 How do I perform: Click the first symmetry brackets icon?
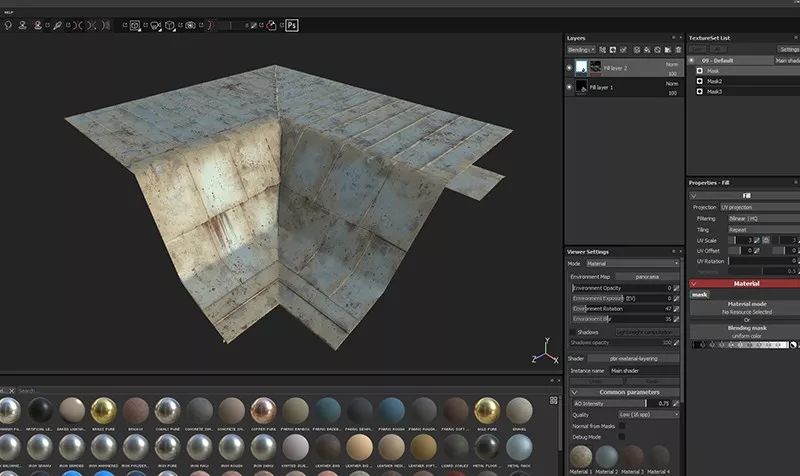[x=78, y=25]
